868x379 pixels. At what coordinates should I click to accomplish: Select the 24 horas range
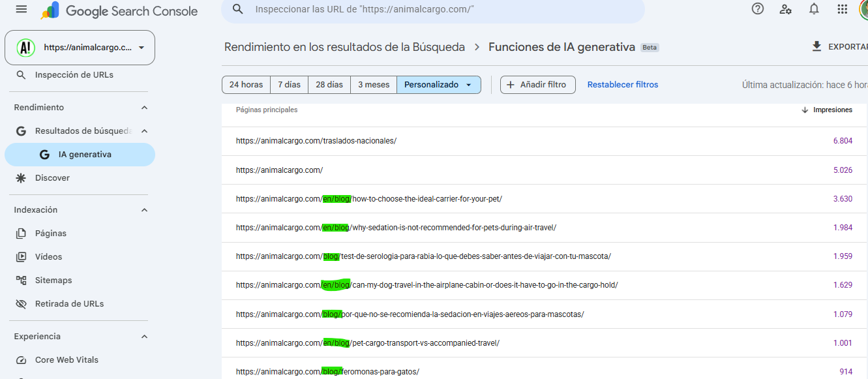coord(247,85)
